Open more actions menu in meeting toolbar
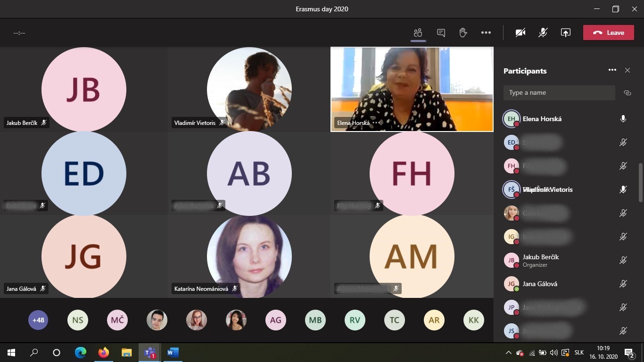The height and width of the screenshot is (362, 644). (486, 33)
